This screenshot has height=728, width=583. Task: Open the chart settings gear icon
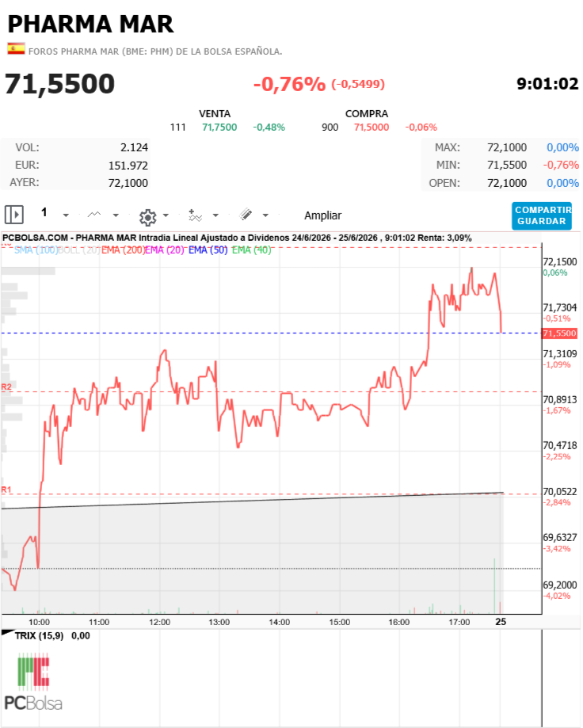(x=147, y=217)
